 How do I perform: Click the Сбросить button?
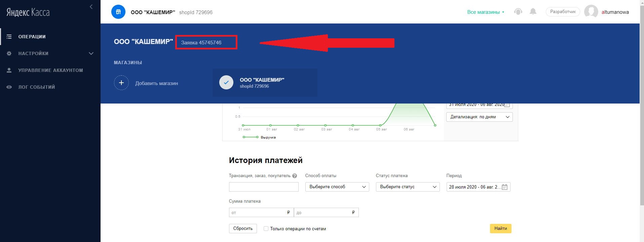(243, 229)
